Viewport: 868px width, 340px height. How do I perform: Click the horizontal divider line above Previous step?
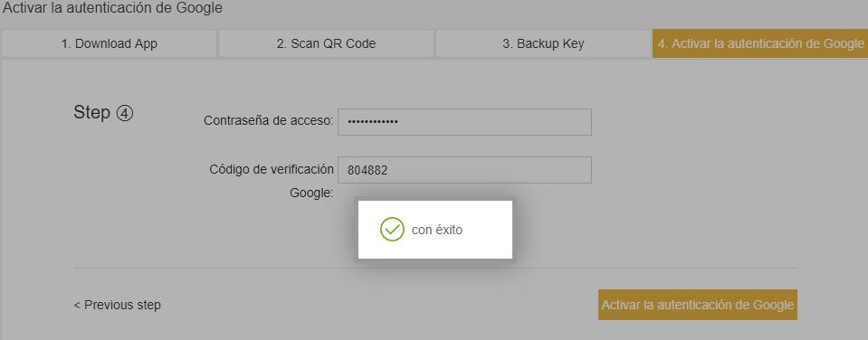point(435,269)
